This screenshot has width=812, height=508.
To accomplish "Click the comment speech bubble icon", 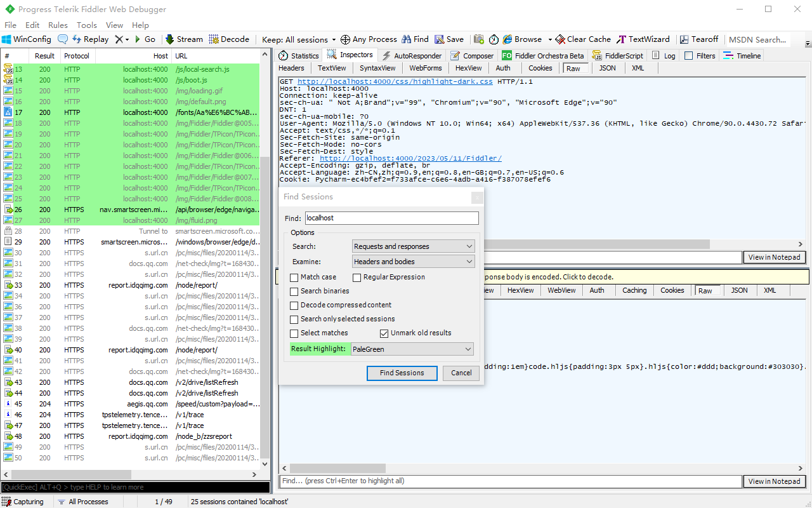I will click(63, 39).
